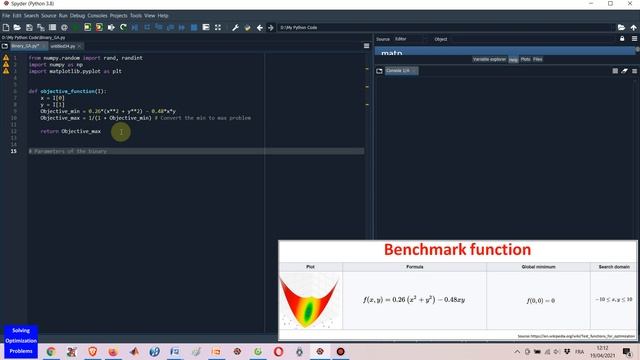The width and height of the screenshot is (640, 360).
Task: Close the untitled editor tab
Action: tap(80, 46)
